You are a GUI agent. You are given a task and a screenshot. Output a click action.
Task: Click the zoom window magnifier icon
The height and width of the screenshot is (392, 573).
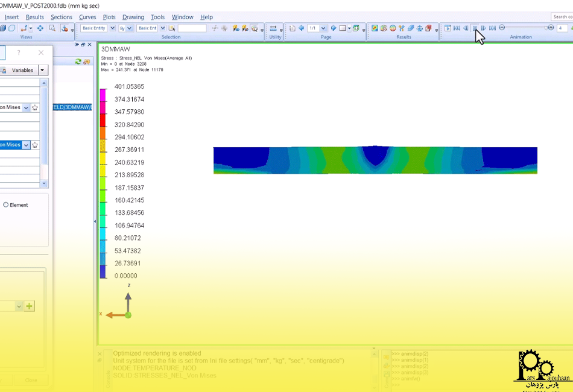pyautogui.click(x=52, y=28)
